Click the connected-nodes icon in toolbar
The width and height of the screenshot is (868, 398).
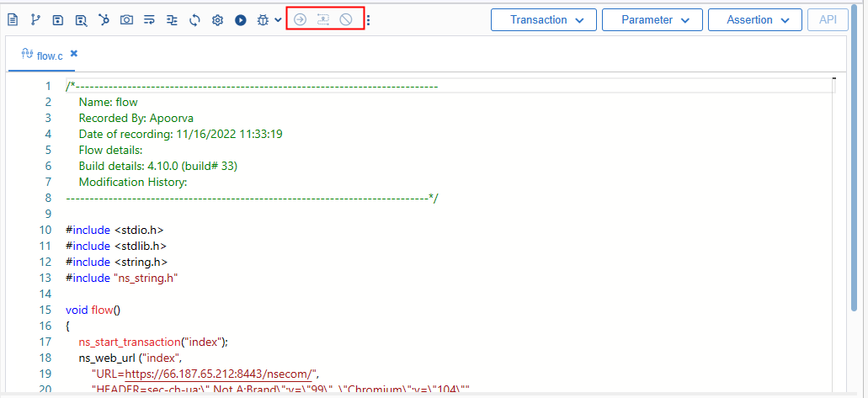click(104, 20)
